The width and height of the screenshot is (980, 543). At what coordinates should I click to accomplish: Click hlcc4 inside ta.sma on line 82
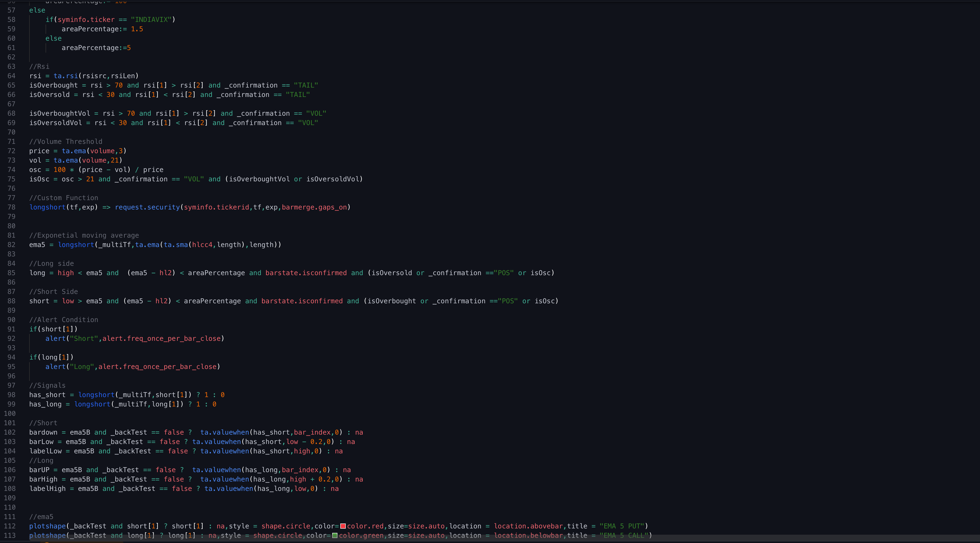pos(202,244)
